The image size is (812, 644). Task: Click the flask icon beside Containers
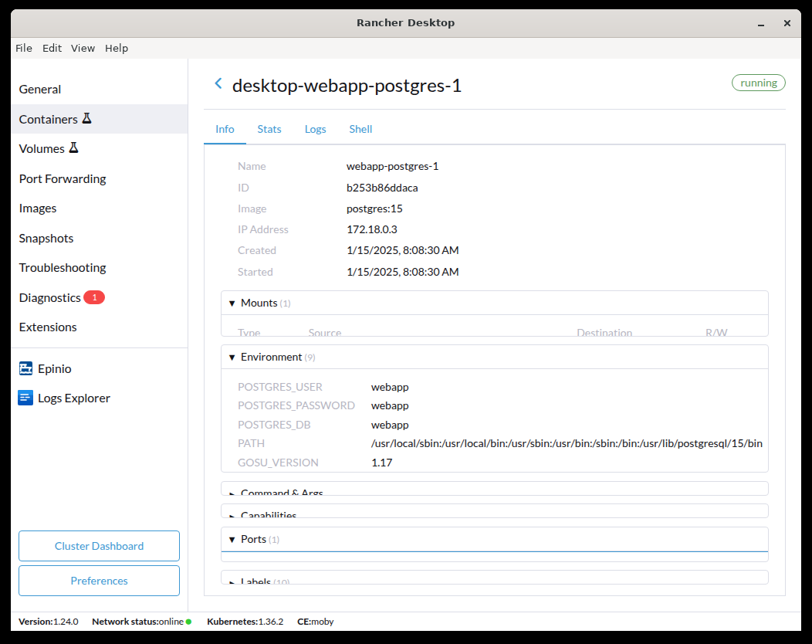(87, 118)
